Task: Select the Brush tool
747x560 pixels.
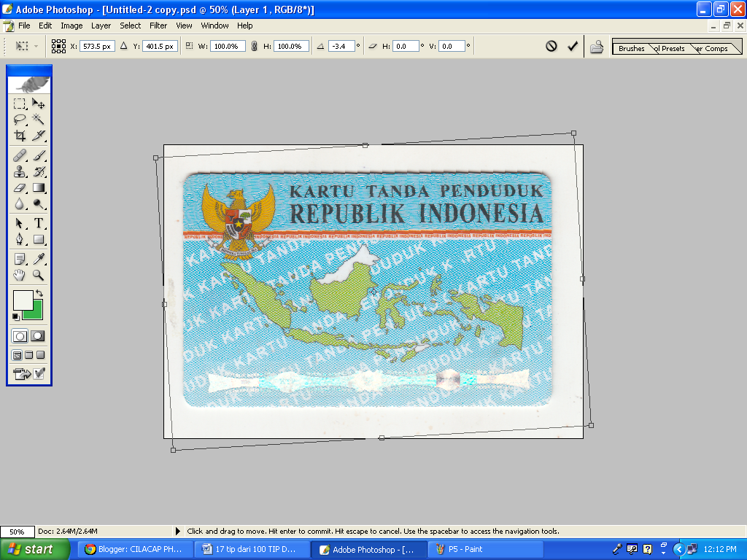Action: pyautogui.click(x=38, y=155)
